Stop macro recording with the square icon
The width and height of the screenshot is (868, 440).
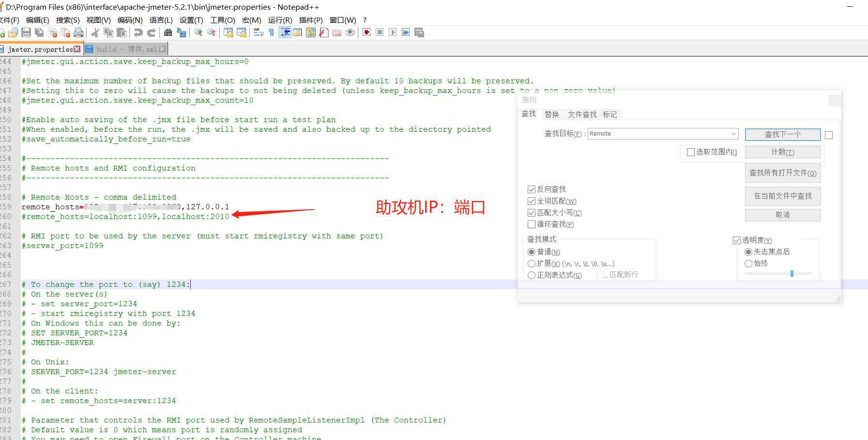[380, 32]
